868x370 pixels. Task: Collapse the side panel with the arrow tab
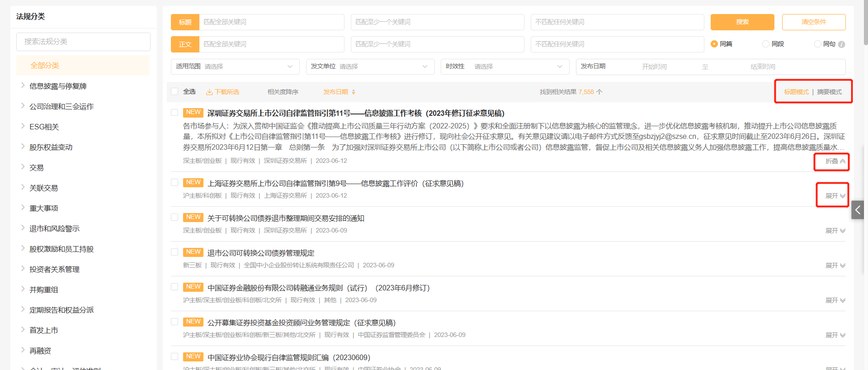858,210
